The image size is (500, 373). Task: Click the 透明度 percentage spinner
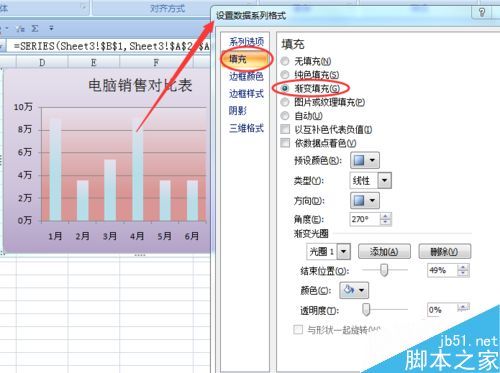[x=463, y=308]
